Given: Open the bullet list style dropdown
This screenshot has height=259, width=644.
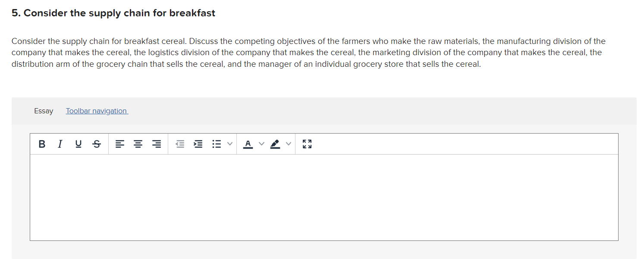Looking at the screenshot, I should 229,144.
